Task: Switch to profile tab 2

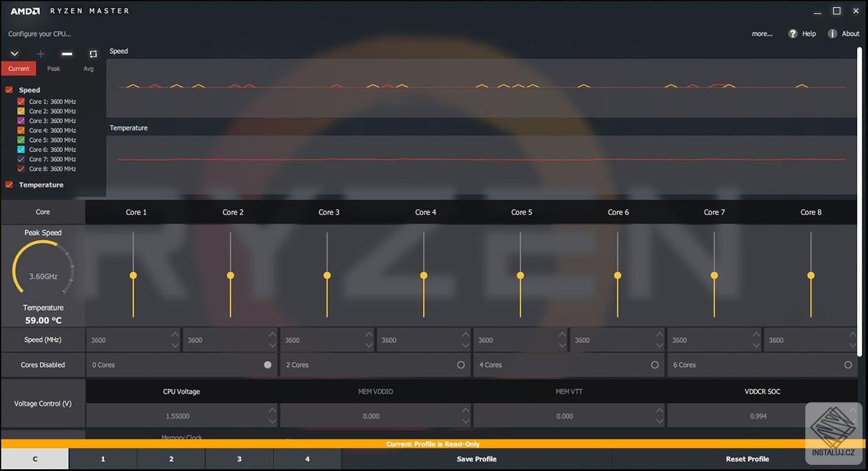Action: click(x=171, y=459)
